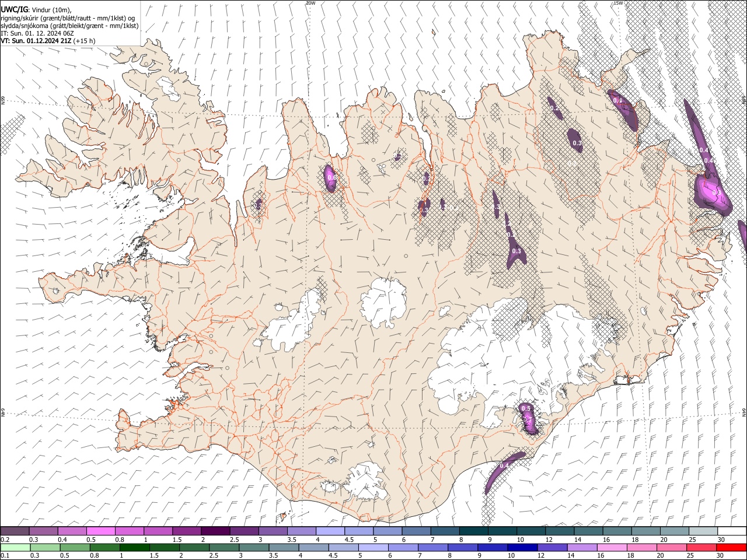Select the light lavender 4 swatch in the snow legend

click(330, 531)
